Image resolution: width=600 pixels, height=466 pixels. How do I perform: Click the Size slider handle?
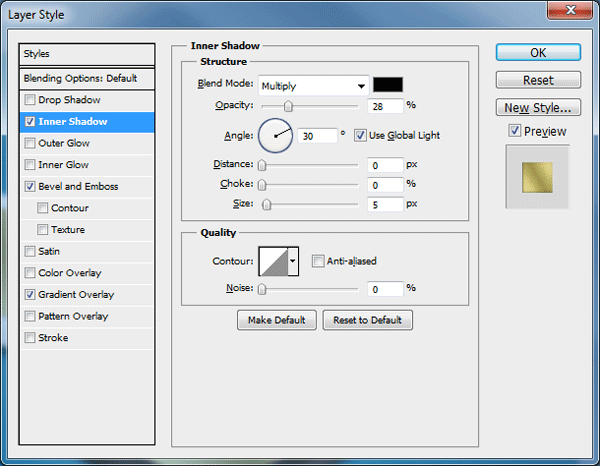coord(266,205)
